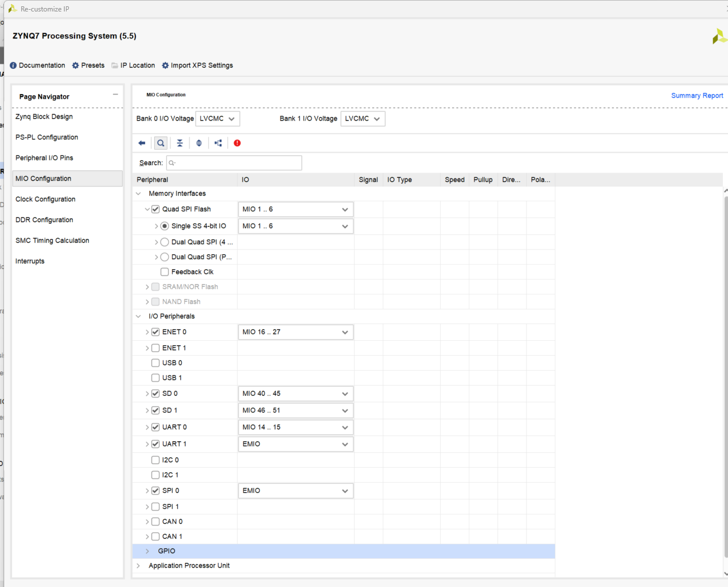The width and height of the screenshot is (728, 587).
Task: Open ENET 0 MIO 16..27 dropdown
Action: 295,332
